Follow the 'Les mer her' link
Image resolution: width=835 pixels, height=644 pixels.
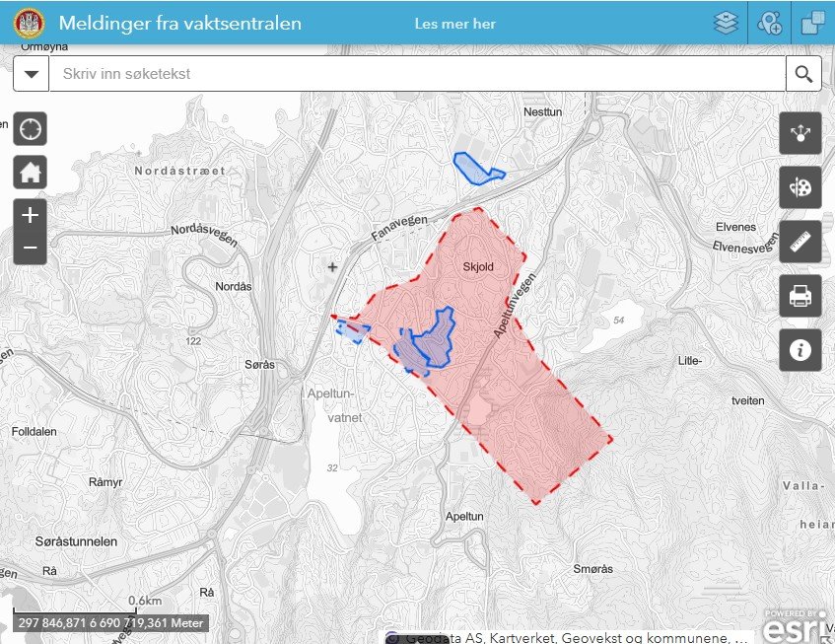point(455,24)
